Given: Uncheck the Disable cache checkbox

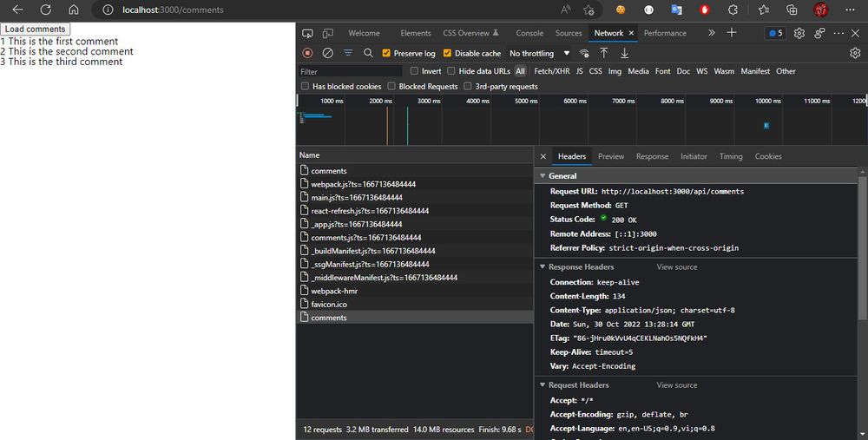Looking at the screenshot, I should pos(448,53).
